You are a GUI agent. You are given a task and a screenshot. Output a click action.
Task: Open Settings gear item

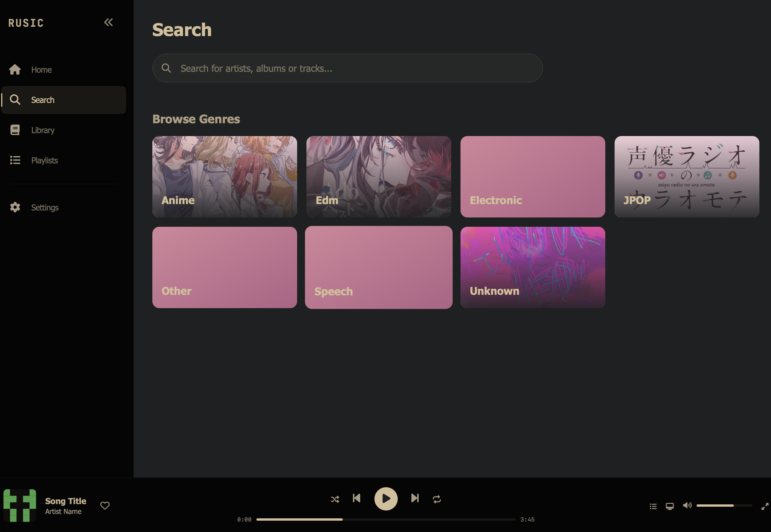point(45,207)
